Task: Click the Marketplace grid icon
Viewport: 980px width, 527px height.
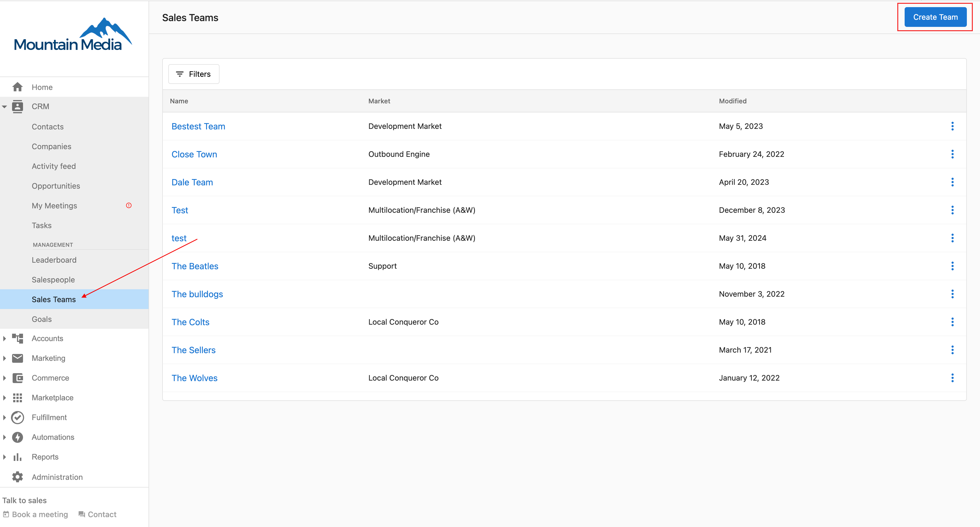Action: coord(18,397)
